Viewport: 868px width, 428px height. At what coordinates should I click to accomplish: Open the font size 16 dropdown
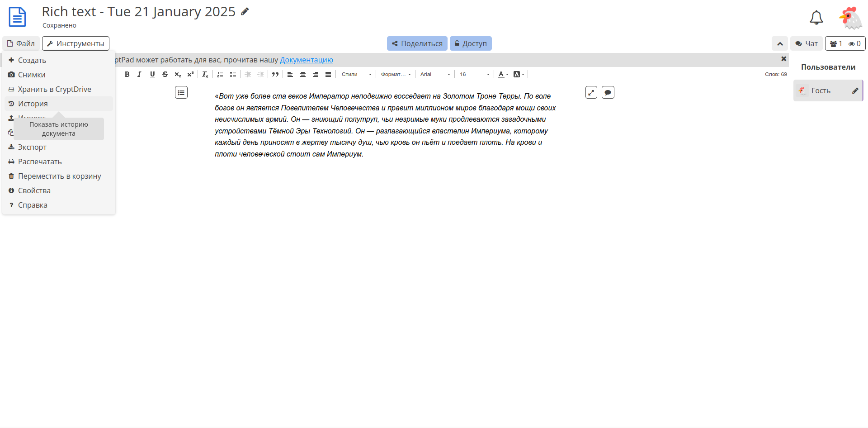pos(474,74)
